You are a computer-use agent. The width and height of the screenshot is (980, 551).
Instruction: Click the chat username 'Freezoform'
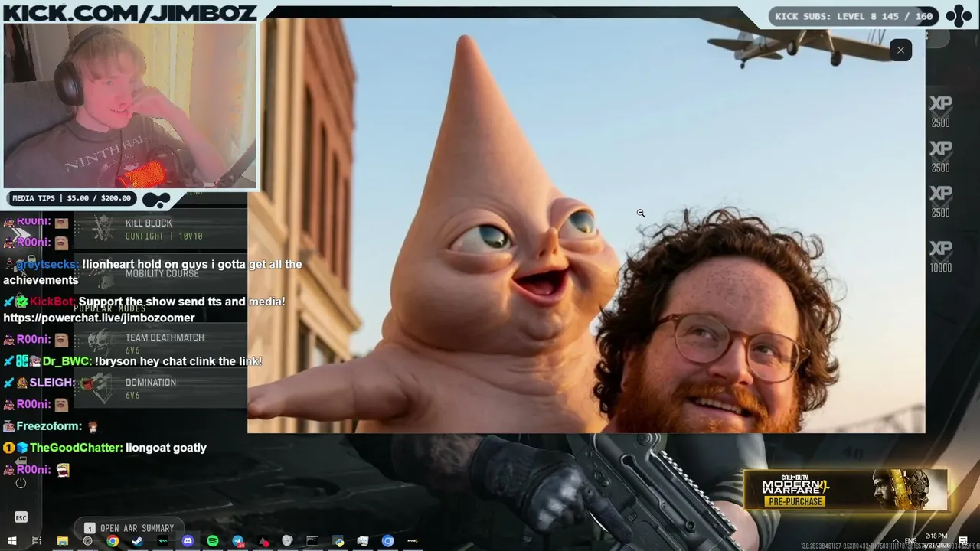(x=48, y=426)
